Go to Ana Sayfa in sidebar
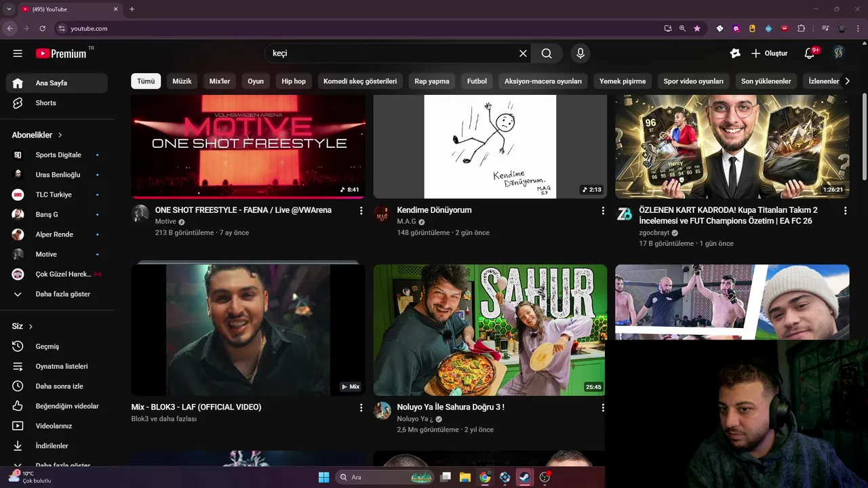Screen dimensions: 868x488 57,83
